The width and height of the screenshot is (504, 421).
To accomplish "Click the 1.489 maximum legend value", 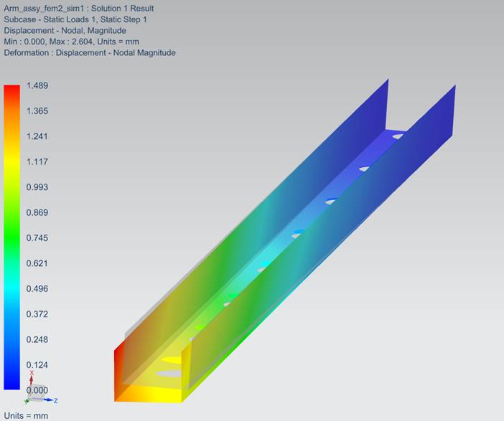I will 37,85.
